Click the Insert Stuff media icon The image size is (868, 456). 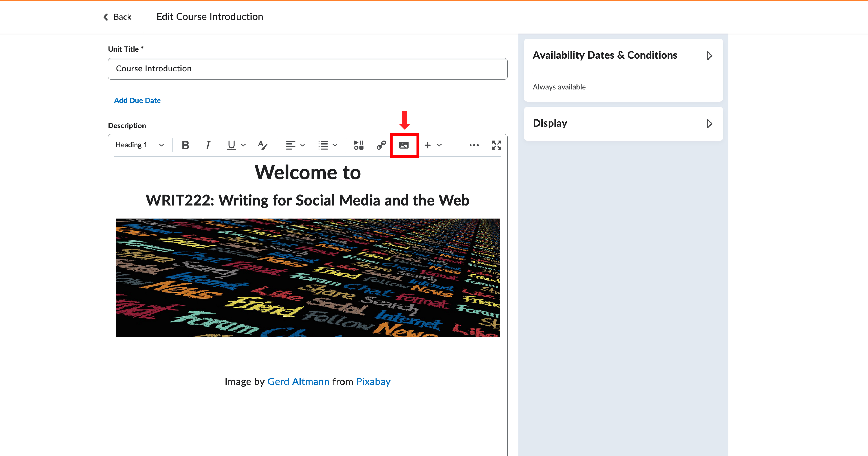click(358, 145)
